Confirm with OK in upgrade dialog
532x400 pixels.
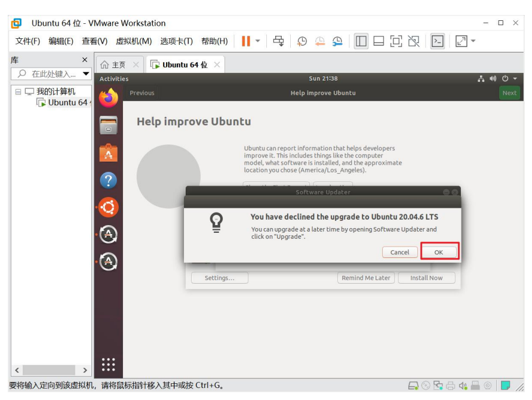tap(439, 253)
